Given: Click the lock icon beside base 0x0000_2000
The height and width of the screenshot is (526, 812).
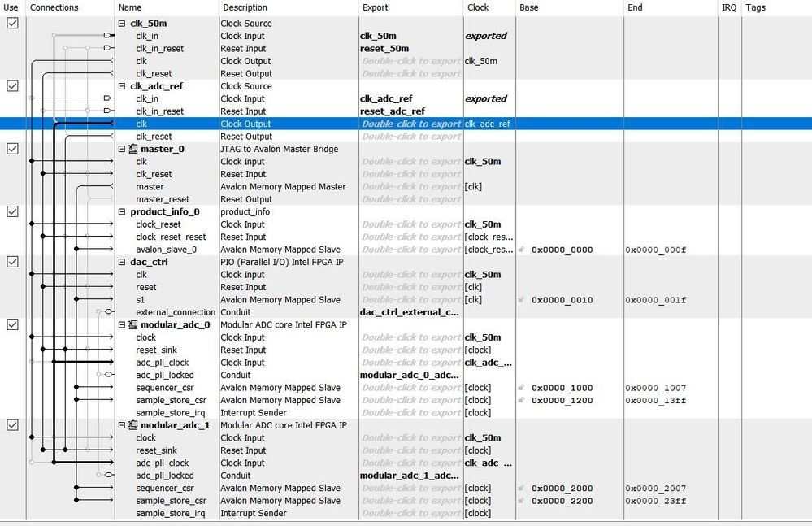Looking at the screenshot, I should (x=522, y=488).
